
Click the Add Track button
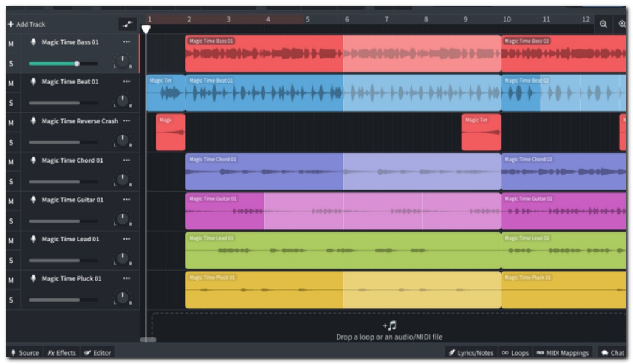(27, 24)
